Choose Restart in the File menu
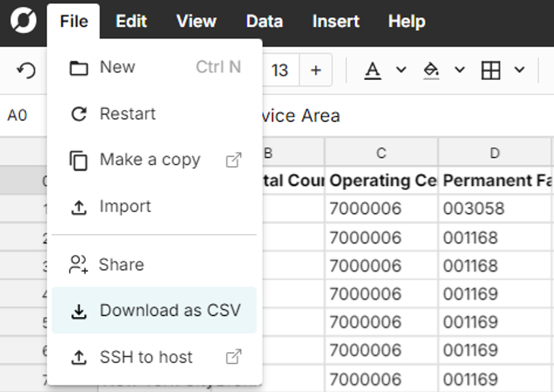Viewport: 554px width, 392px height. (x=154, y=114)
